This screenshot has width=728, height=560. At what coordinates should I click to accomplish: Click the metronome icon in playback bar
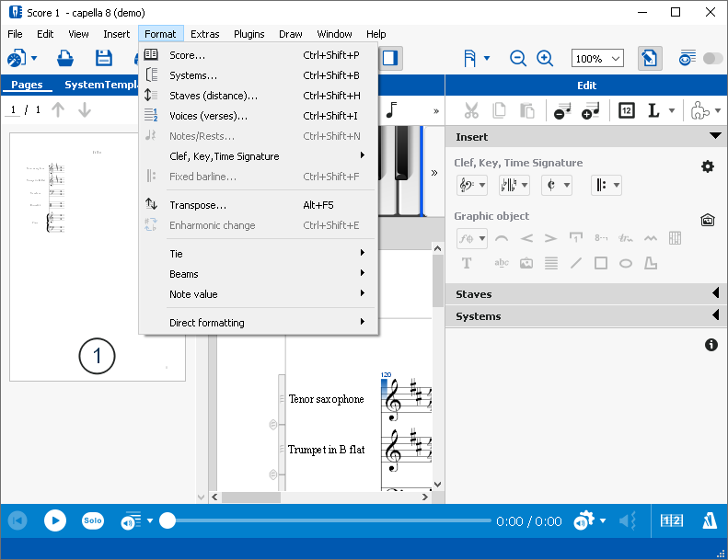pos(709,521)
